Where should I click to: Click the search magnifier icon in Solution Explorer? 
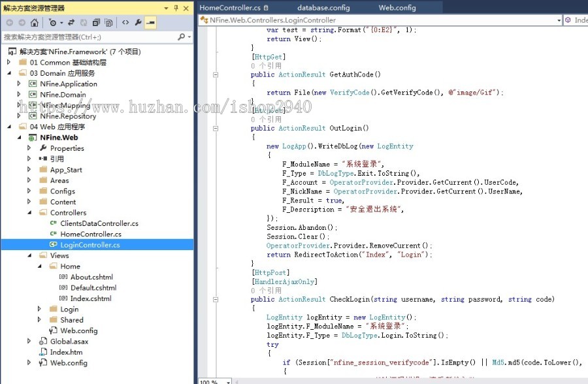(181, 37)
